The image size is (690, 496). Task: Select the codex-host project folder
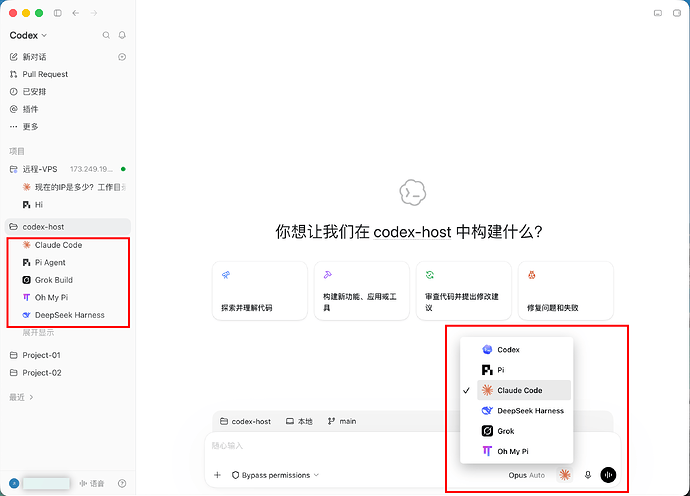pos(68,227)
